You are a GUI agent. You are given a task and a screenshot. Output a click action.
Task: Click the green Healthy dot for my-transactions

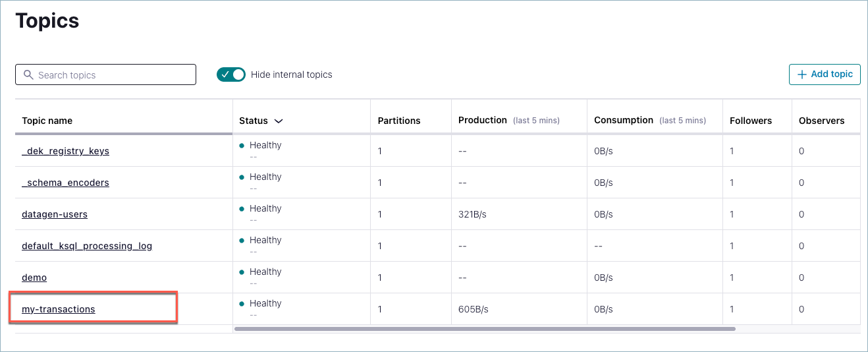tap(242, 304)
